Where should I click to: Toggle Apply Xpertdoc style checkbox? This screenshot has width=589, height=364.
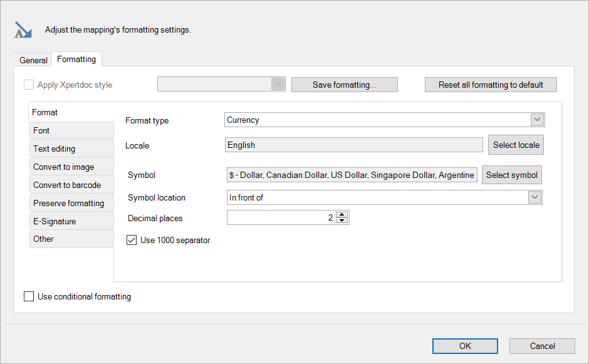(x=29, y=85)
